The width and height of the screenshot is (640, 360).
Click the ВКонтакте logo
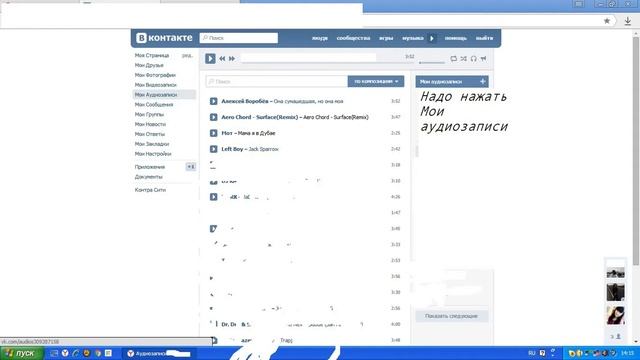click(164, 38)
